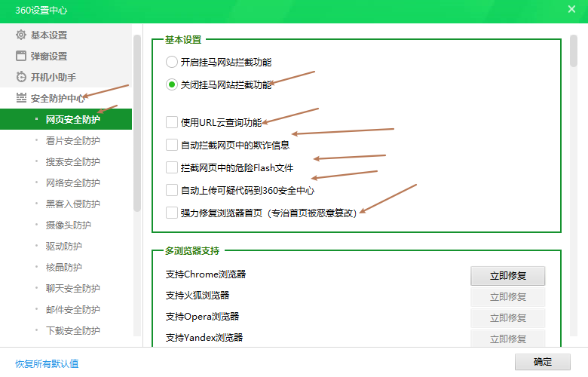Click 立即修复 for Opera浏览器
This screenshot has width=588, height=377.
point(508,317)
